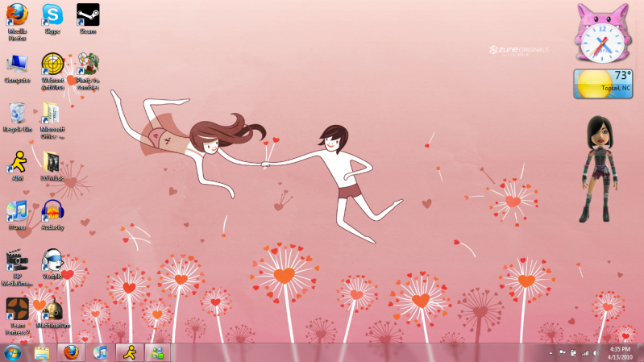Select the Ventrilo headset icon

[x=52, y=260]
